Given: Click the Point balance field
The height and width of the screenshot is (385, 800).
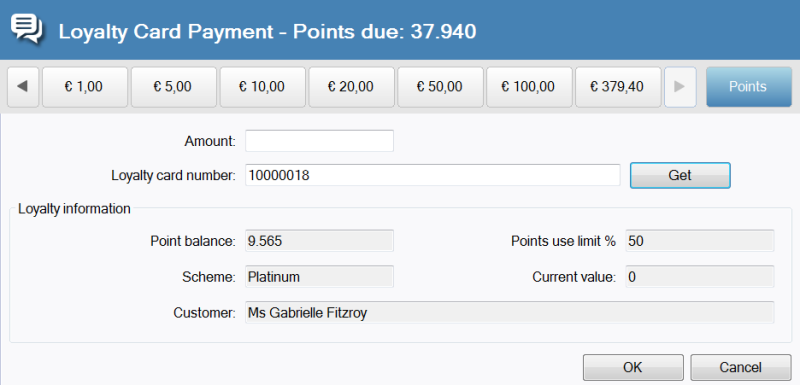Looking at the screenshot, I should pyautogui.click(x=319, y=241).
